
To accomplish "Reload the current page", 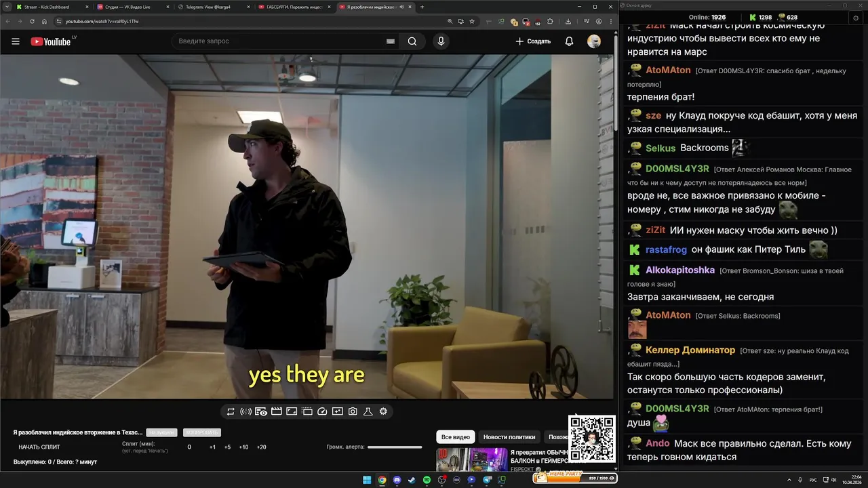I will 32,21.
